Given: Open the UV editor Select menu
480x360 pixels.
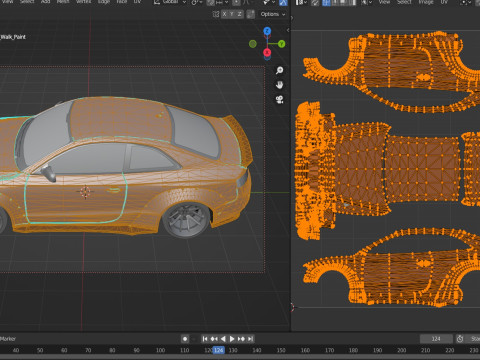Looking at the screenshot, I should tap(404, 2).
